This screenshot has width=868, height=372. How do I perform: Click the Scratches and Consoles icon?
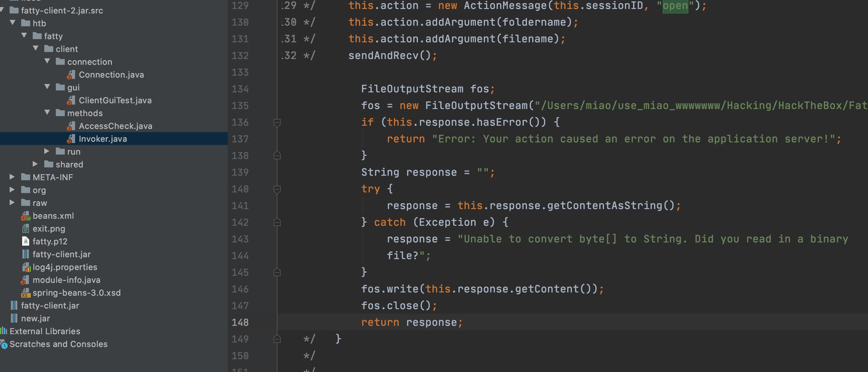point(4,344)
